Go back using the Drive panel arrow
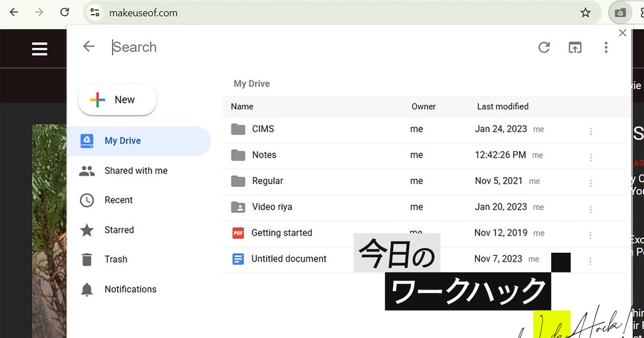 [x=89, y=47]
